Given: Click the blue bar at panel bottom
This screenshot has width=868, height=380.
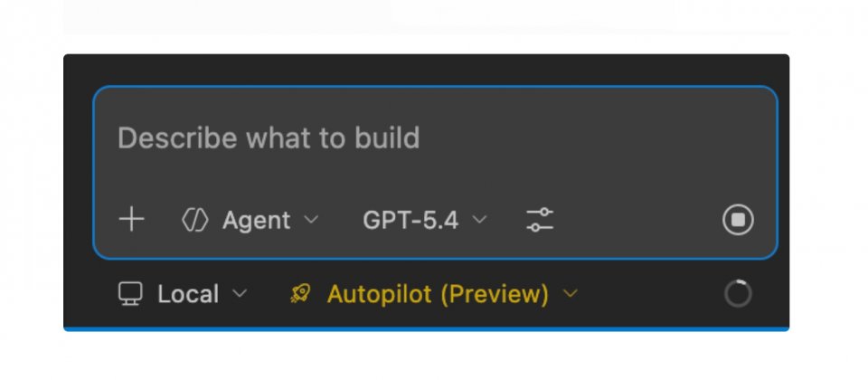Looking at the screenshot, I should click(x=426, y=328).
